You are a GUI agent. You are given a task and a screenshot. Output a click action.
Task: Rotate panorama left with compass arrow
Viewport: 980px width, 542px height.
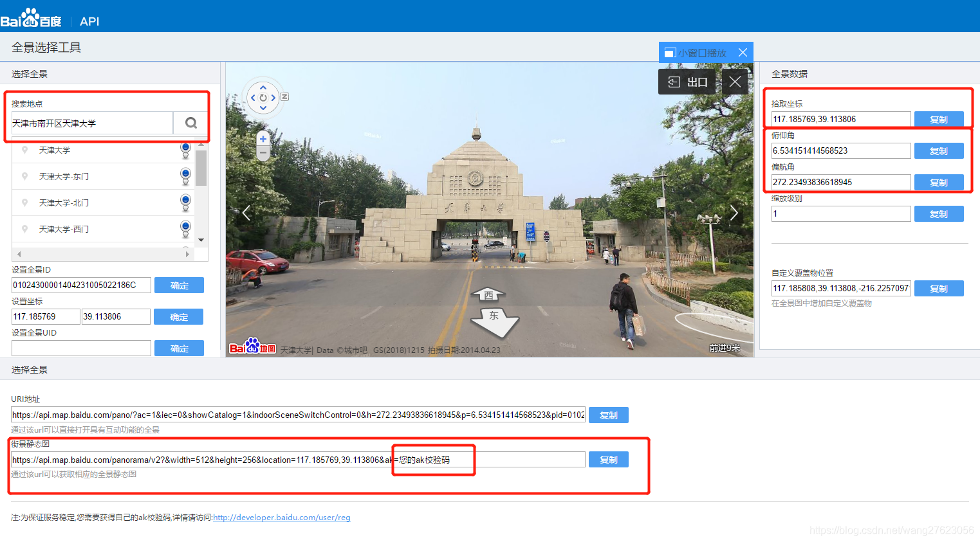pyautogui.click(x=253, y=98)
